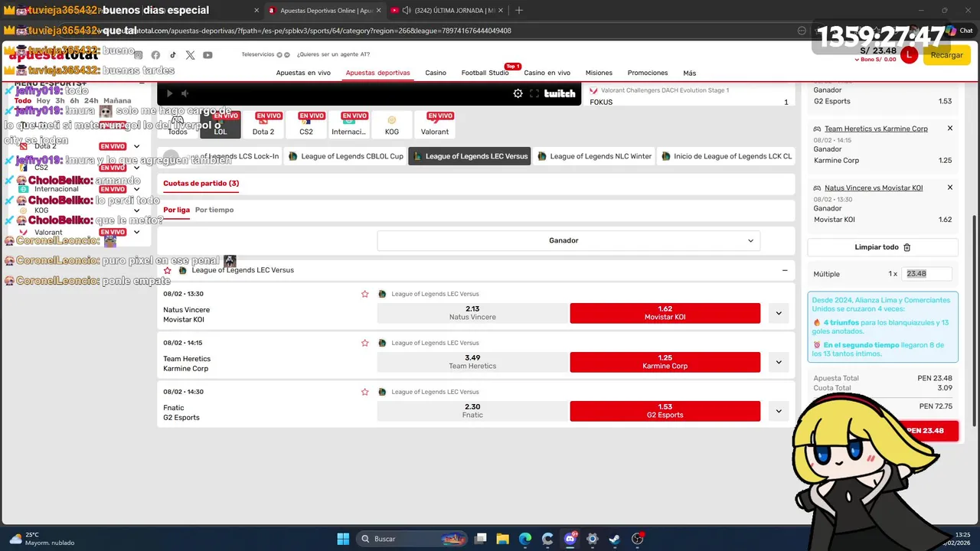Click the Twitch logo in the player

560,93
